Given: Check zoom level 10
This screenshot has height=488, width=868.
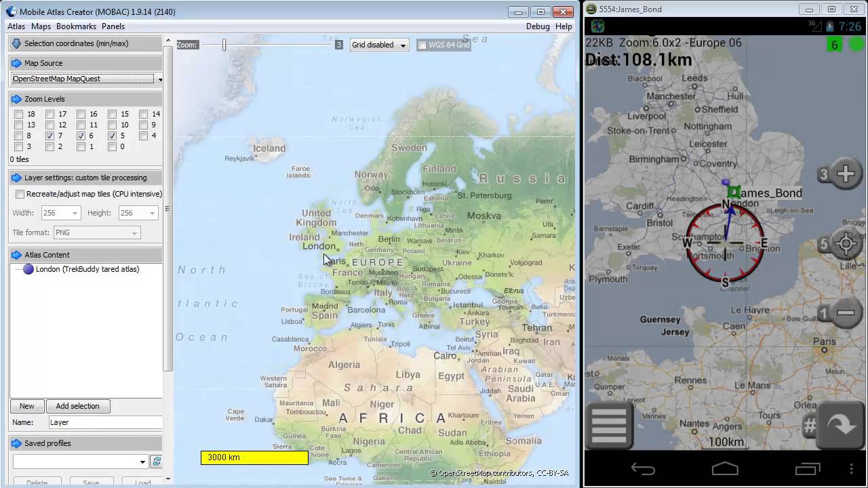Looking at the screenshot, I should [113, 125].
